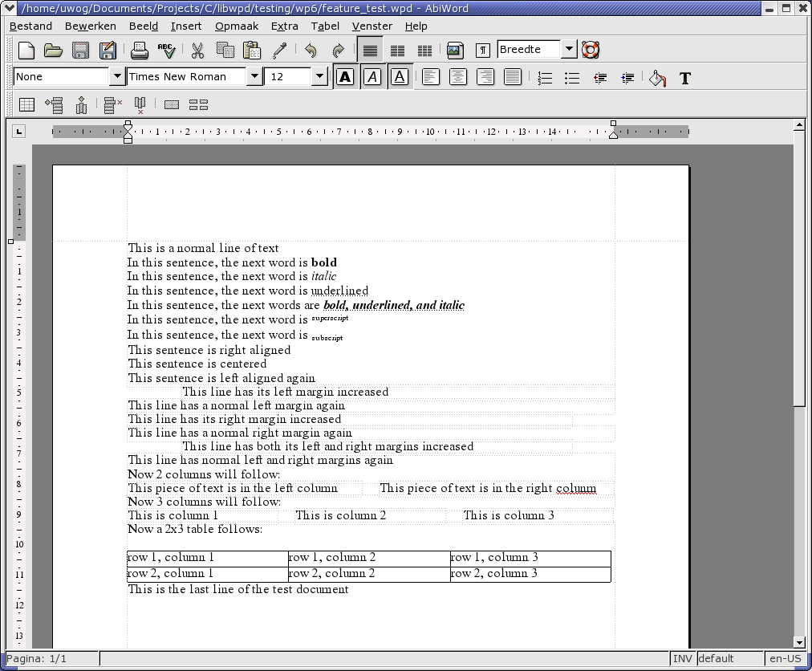Click the Insert Table icon
The image size is (812, 671).
pyautogui.click(x=26, y=104)
